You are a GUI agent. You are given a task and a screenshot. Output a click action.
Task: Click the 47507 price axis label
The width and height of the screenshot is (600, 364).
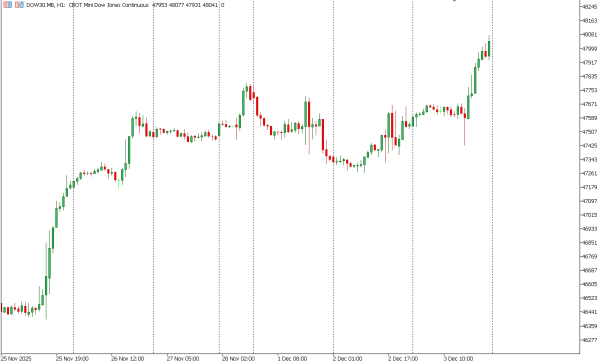pos(589,132)
